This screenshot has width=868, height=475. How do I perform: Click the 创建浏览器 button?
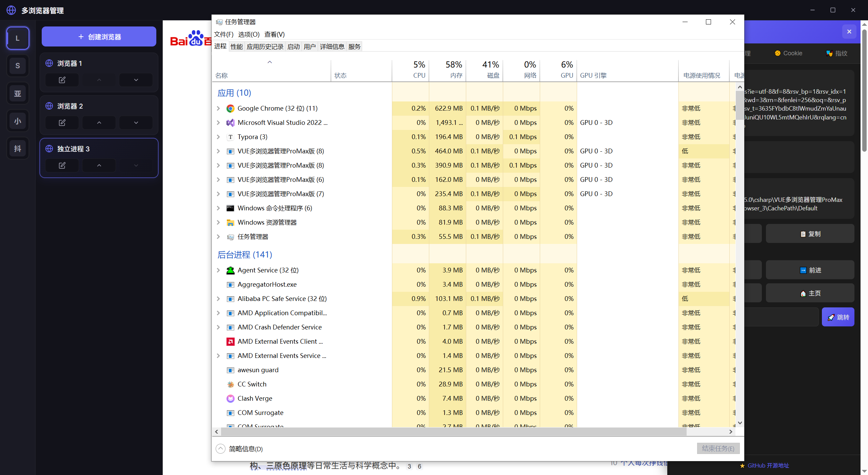tap(99, 36)
